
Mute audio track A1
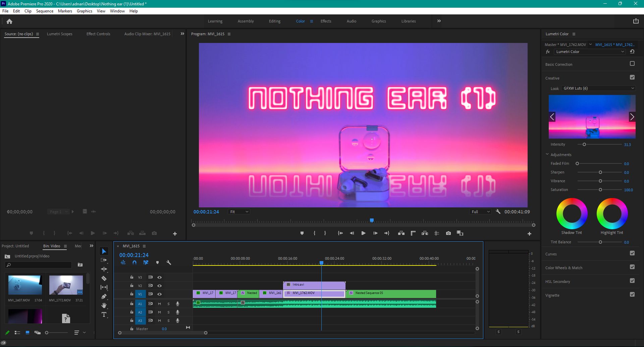click(x=159, y=304)
